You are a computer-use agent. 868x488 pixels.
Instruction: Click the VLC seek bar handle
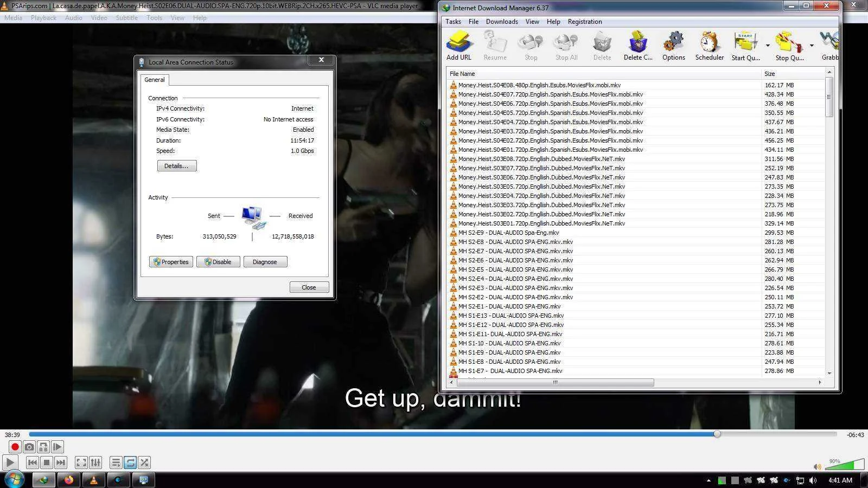click(x=717, y=434)
